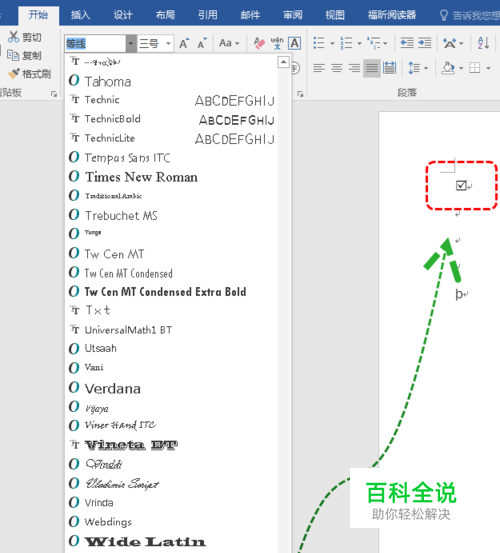Collapse the font name dropdown arrow

[x=131, y=44]
